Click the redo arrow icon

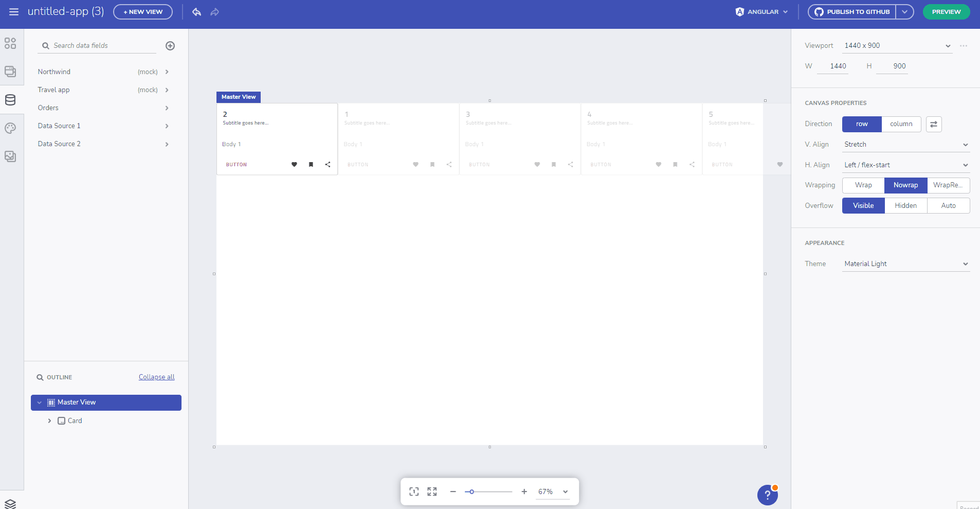click(215, 12)
